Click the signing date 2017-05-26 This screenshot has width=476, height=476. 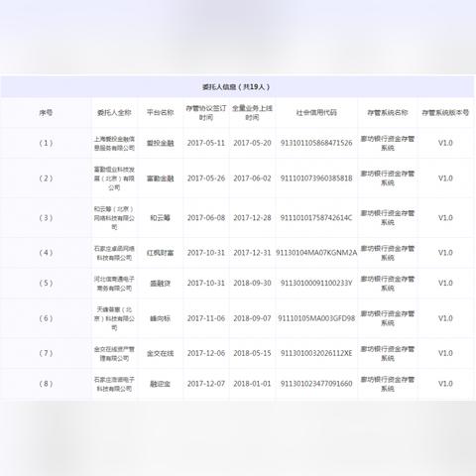[x=206, y=178]
